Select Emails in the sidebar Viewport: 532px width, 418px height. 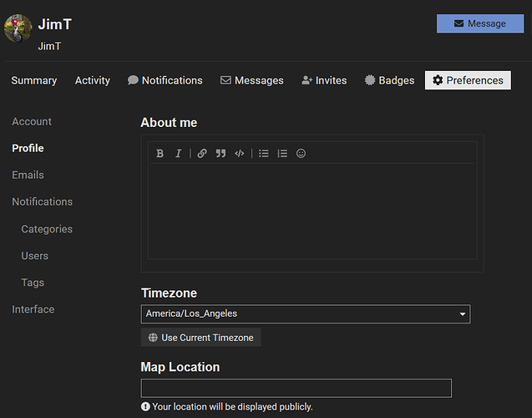[x=28, y=175]
